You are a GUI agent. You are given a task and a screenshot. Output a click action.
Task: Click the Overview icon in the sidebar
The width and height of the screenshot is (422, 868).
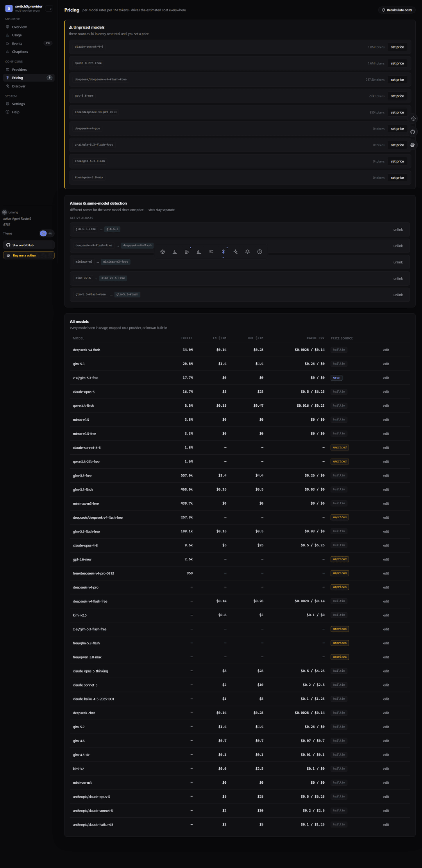(7, 27)
